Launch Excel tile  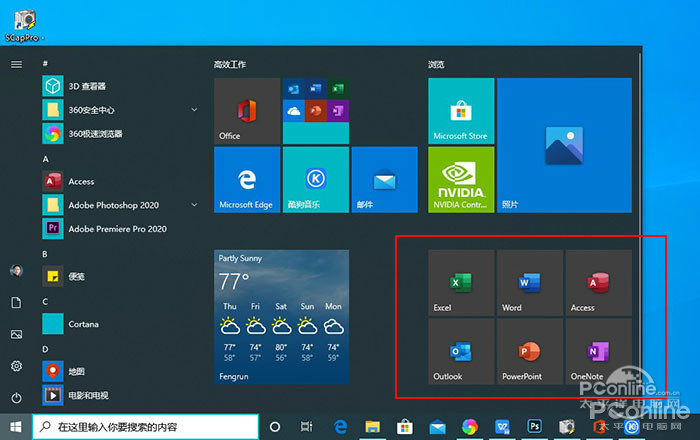461,282
